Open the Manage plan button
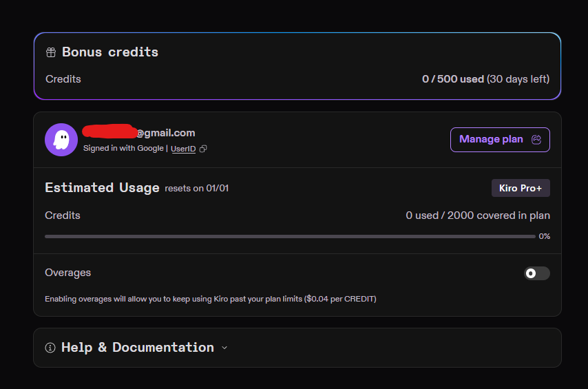 [500, 140]
